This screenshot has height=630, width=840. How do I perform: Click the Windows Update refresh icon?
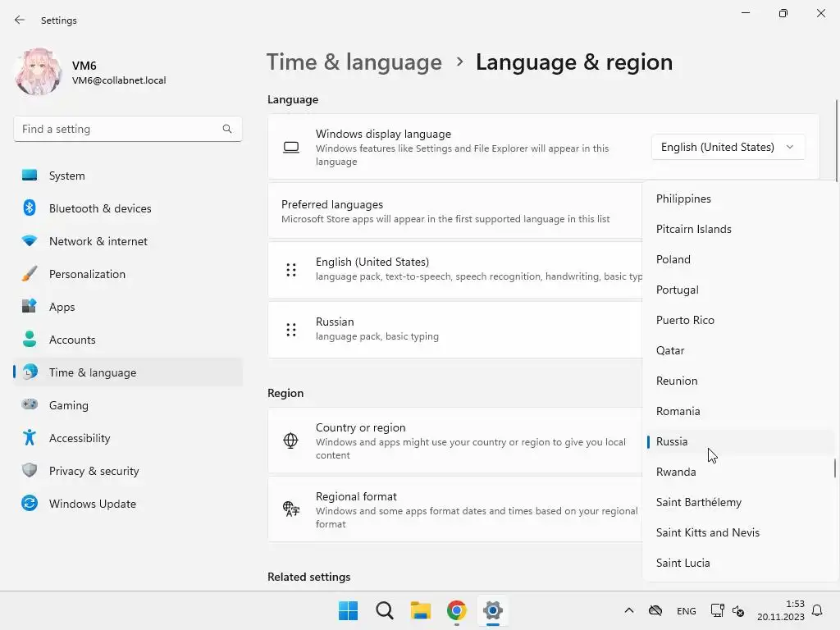[30, 503]
